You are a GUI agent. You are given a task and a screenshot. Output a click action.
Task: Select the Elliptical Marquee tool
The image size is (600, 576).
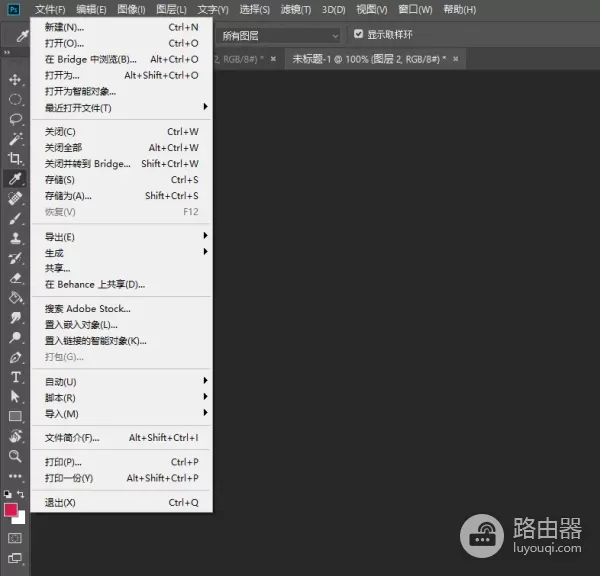click(x=15, y=100)
